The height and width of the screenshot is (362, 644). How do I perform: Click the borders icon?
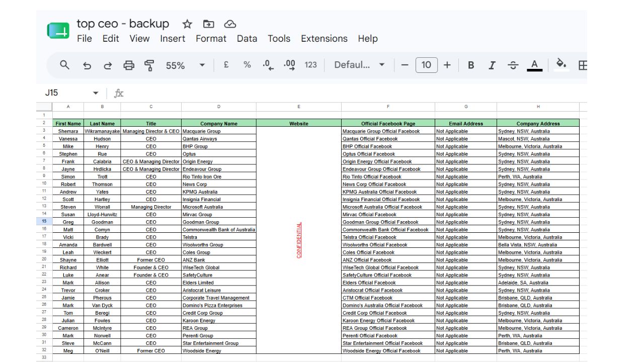583,65
